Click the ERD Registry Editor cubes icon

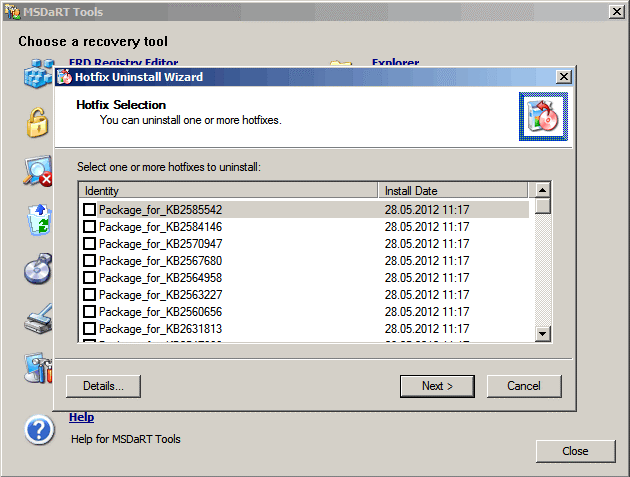39,74
